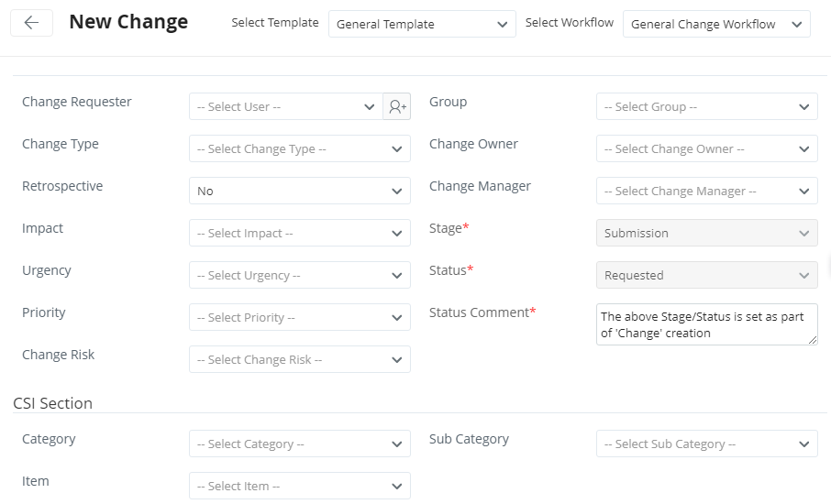831x504 pixels.
Task: Open the Priority dropdown
Action: point(299,318)
